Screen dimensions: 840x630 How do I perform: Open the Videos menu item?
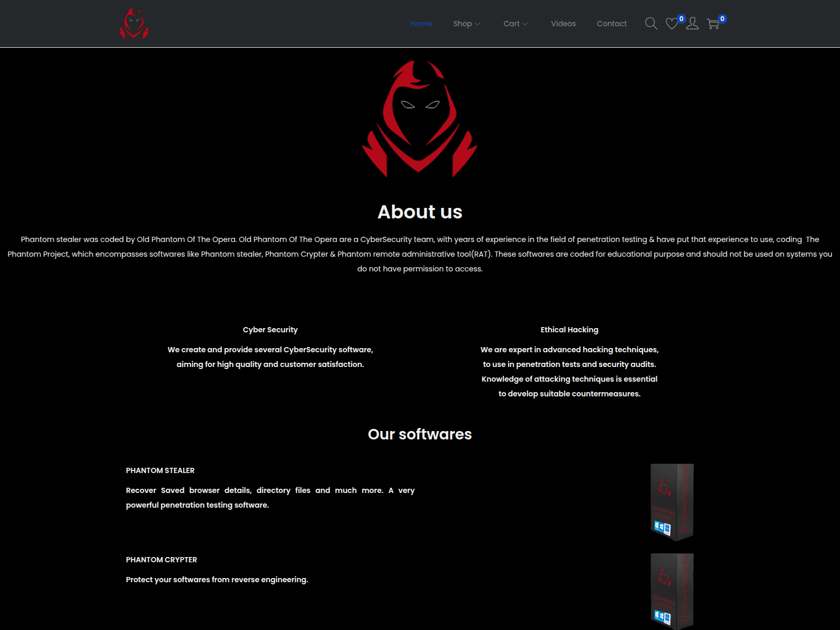(563, 24)
